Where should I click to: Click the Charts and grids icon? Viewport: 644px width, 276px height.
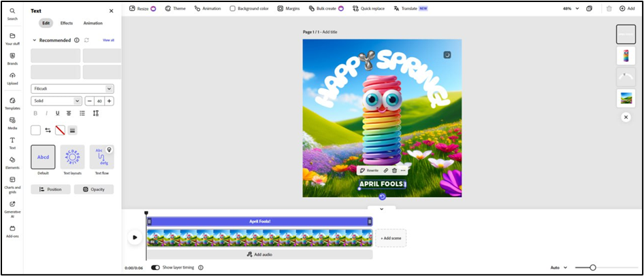pos(12,182)
